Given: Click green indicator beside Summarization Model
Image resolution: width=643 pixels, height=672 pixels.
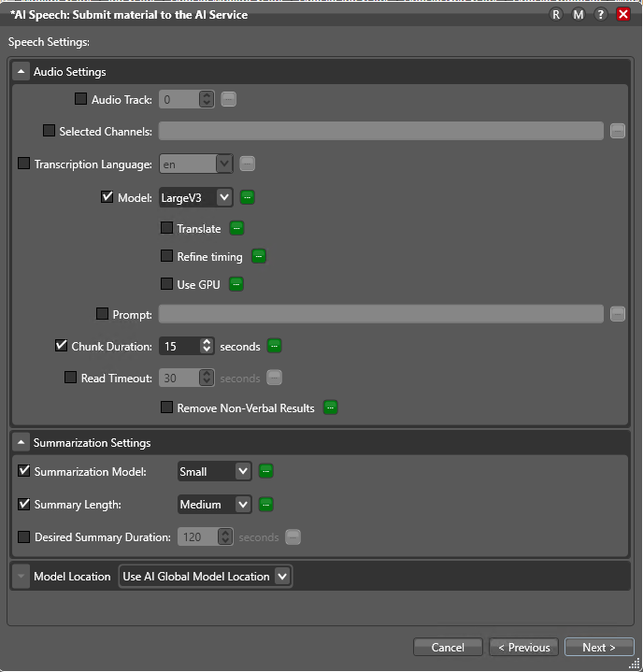Looking at the screenshot, I should (x=265, y=471).
